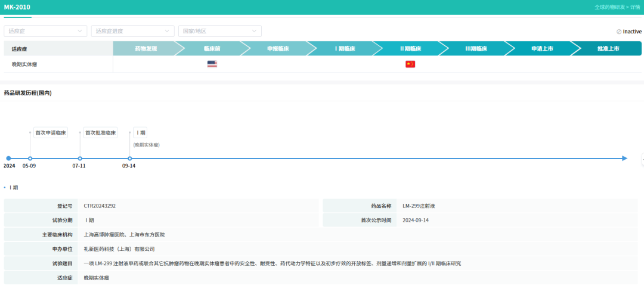Click the 07-11 timeline marker
This screenshot has width=644, height=289.
(x=80, y=159)
